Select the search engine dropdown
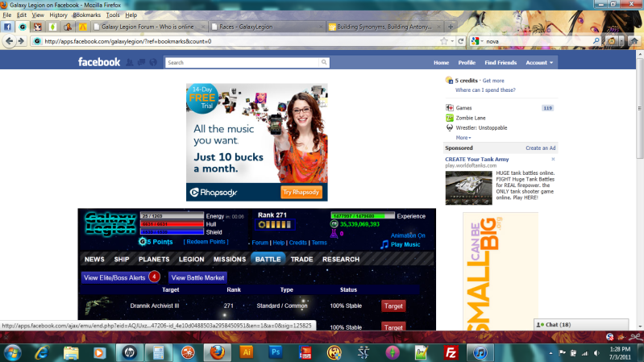 click(476, 41)
